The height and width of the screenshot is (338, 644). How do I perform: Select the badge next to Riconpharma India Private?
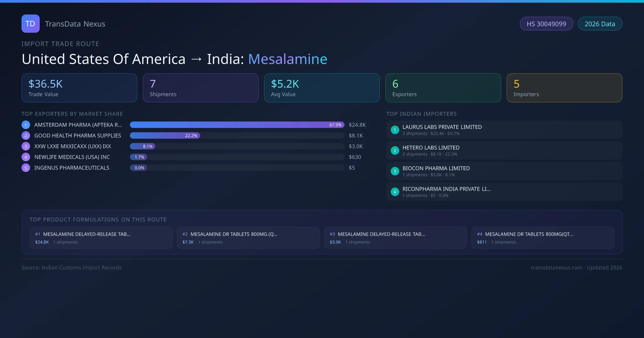coord(395,192)
